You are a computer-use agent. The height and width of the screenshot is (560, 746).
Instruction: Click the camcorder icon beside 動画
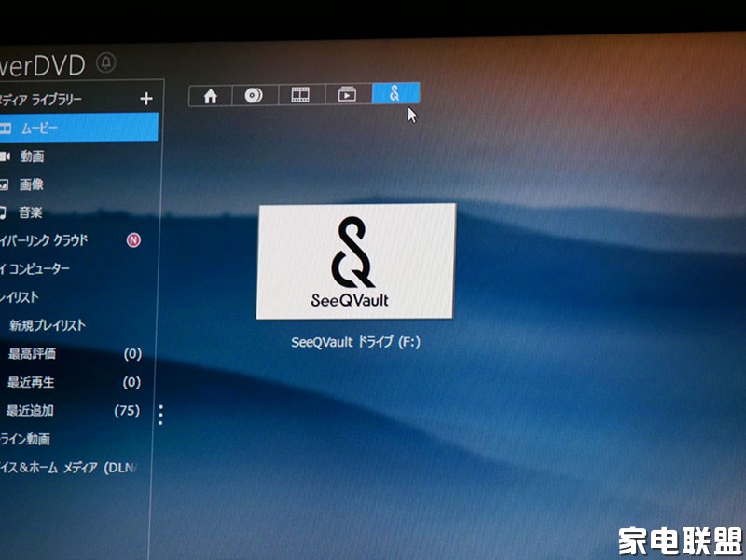pos(5,157)
